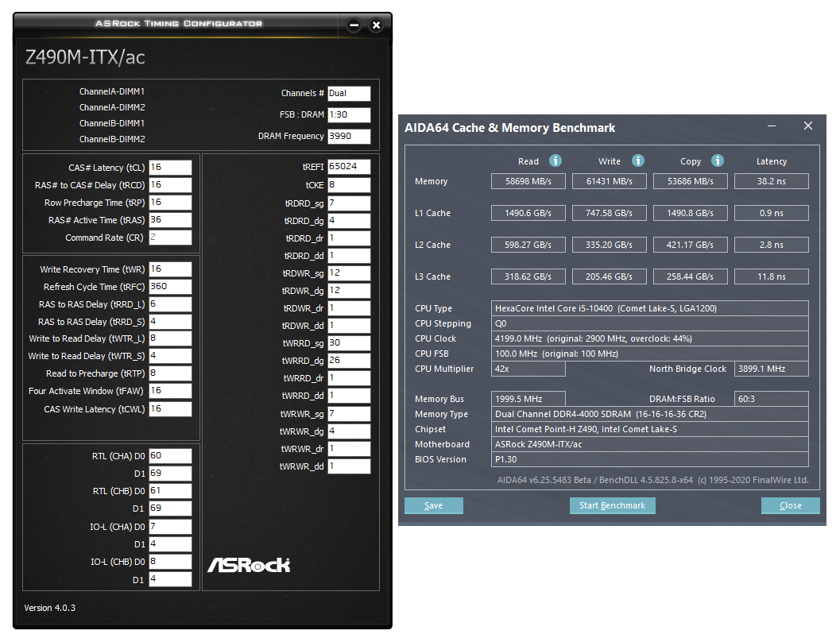Click the tWRWR_dd value field

349,466
